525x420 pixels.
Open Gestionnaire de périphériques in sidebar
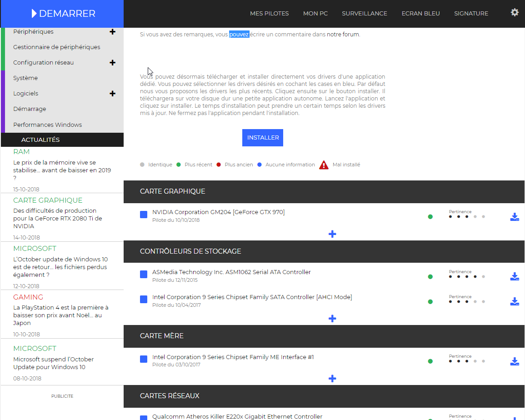pyautogui.click(x=56, y=47)
